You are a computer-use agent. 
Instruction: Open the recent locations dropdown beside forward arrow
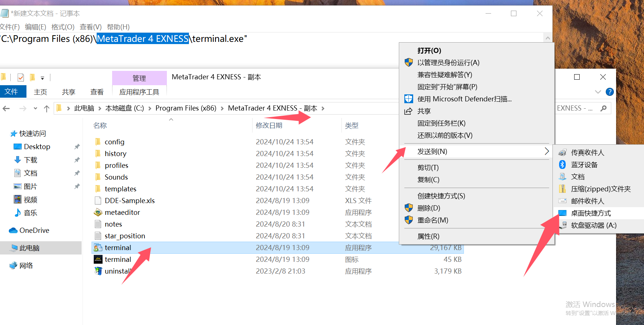tap(35, 108)
